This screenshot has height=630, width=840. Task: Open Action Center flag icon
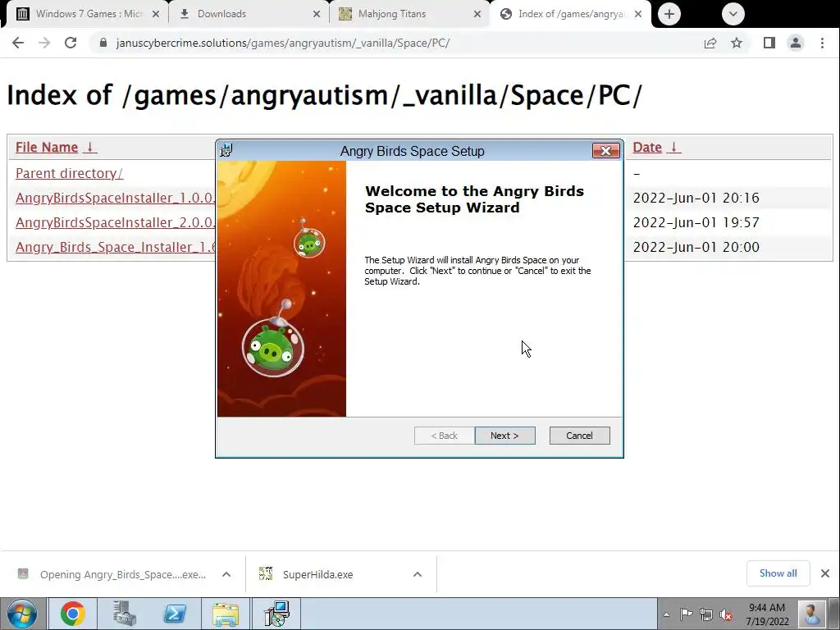(x=686, y=614)
